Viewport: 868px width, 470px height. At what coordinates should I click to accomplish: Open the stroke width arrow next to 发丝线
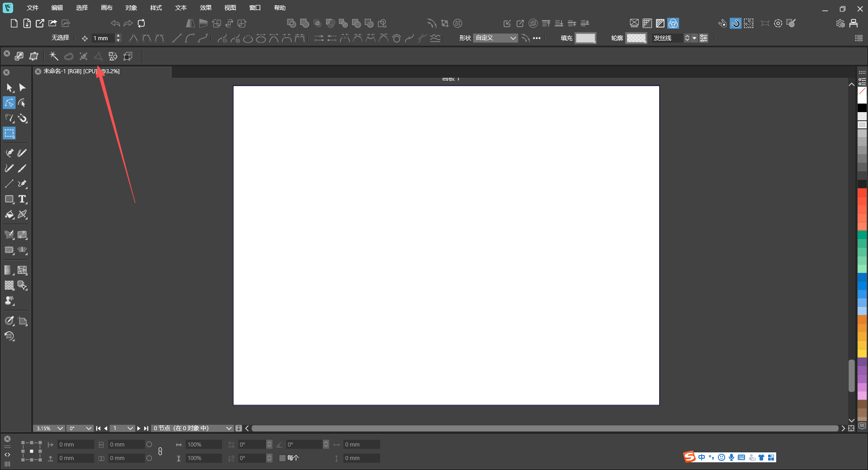(694, 38)
